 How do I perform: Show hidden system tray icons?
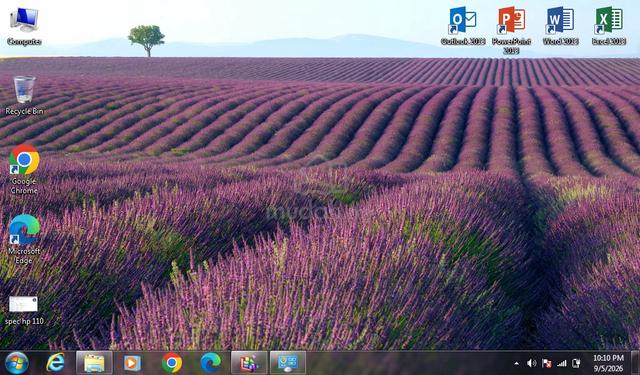(517, 363)
